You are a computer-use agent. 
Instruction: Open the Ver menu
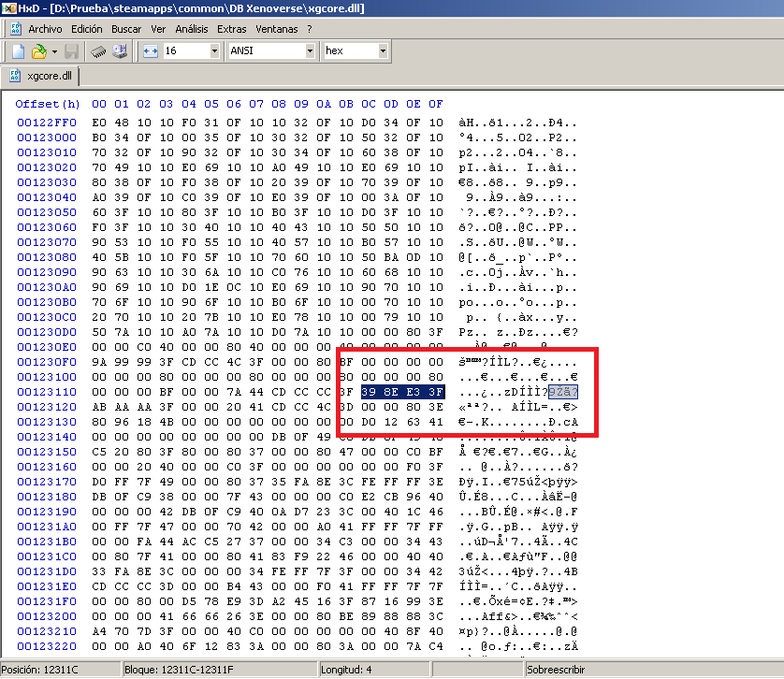click(158, 29)
